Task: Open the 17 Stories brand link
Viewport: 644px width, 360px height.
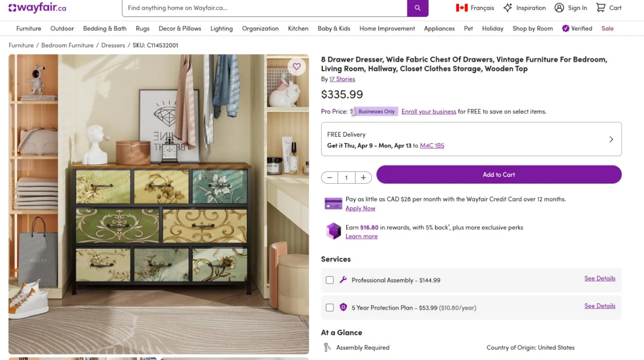Action: [342, 79]
